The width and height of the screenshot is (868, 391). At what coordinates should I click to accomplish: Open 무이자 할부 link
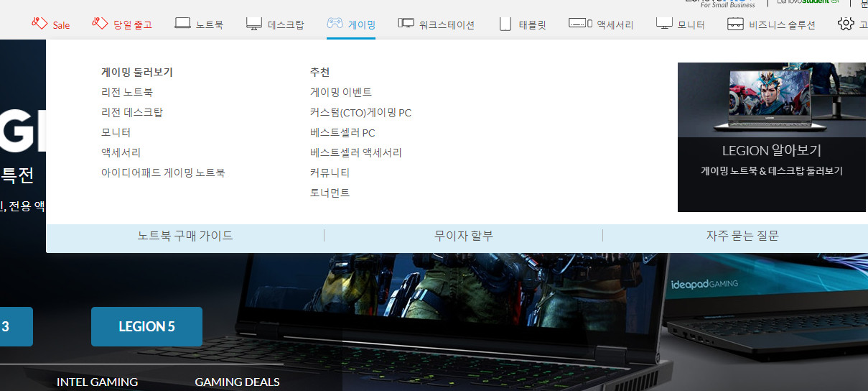pos(464,236)
